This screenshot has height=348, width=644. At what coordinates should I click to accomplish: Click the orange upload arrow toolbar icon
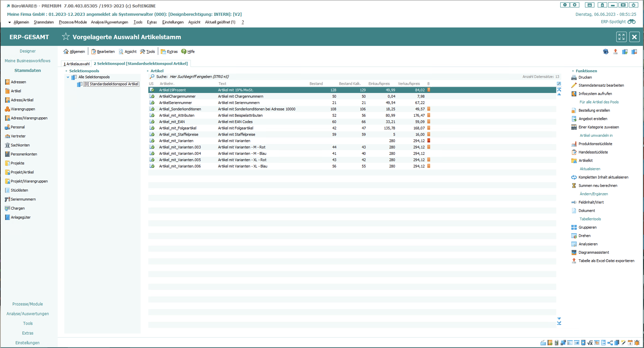(x=615, y=51)
